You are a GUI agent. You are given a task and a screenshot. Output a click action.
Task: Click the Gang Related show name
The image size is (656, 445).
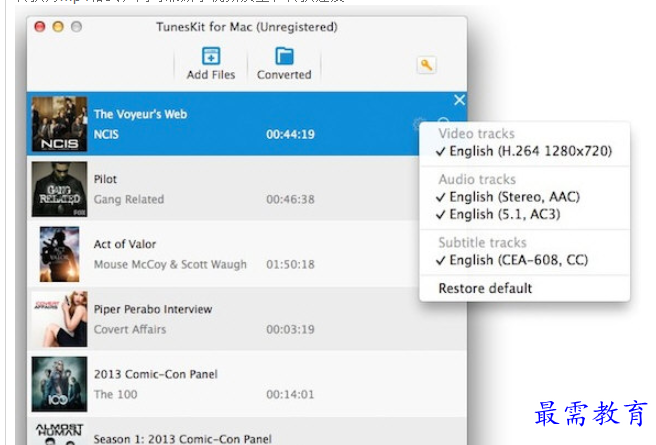tap(129, 199)
